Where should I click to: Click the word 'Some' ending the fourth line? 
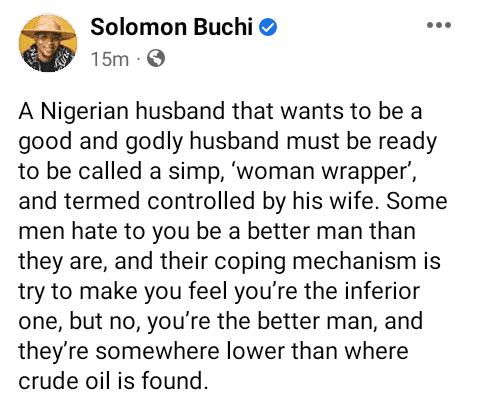point(416,201)
